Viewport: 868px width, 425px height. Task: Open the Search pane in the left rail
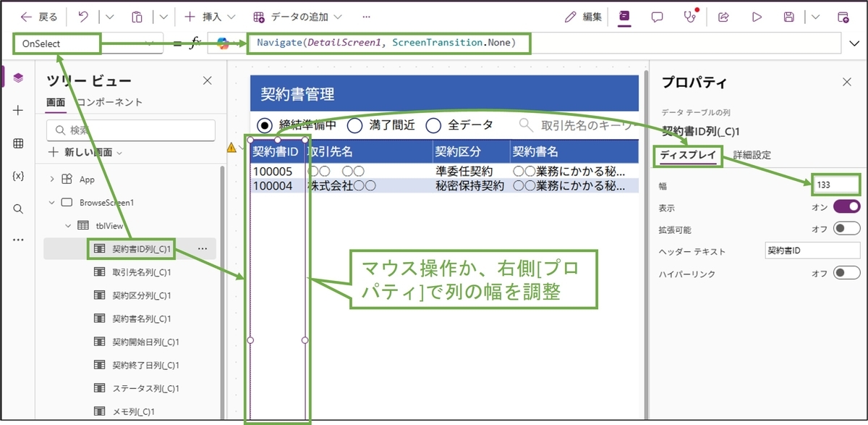(x=18, y=209)
